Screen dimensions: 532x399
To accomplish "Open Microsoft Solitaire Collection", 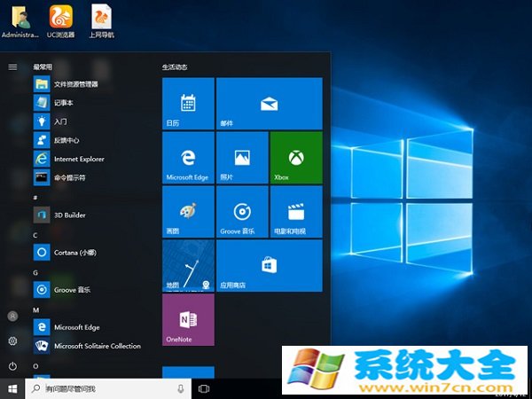I will 91,346.
